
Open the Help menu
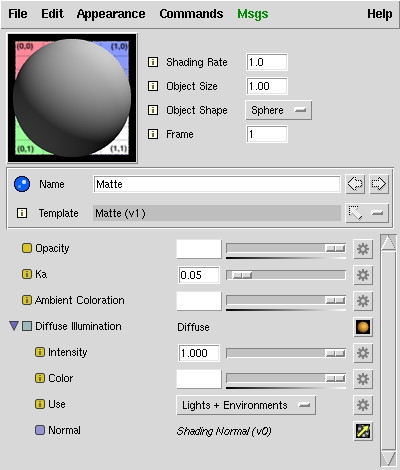click(380, 14)
